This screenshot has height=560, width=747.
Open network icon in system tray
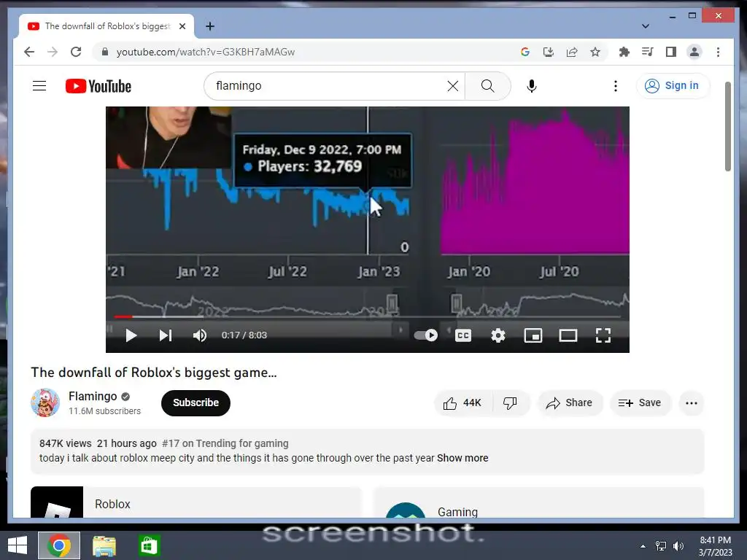pos(661,545)
